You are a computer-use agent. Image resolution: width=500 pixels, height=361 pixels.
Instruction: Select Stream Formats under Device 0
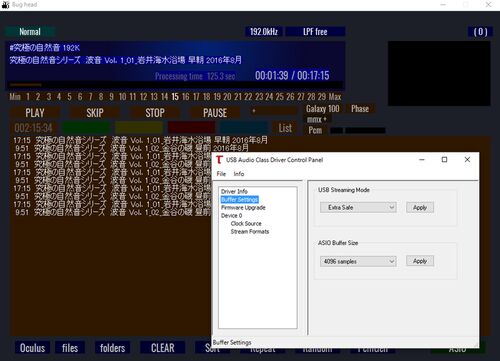pyautogui.click(x=250, y=231)
